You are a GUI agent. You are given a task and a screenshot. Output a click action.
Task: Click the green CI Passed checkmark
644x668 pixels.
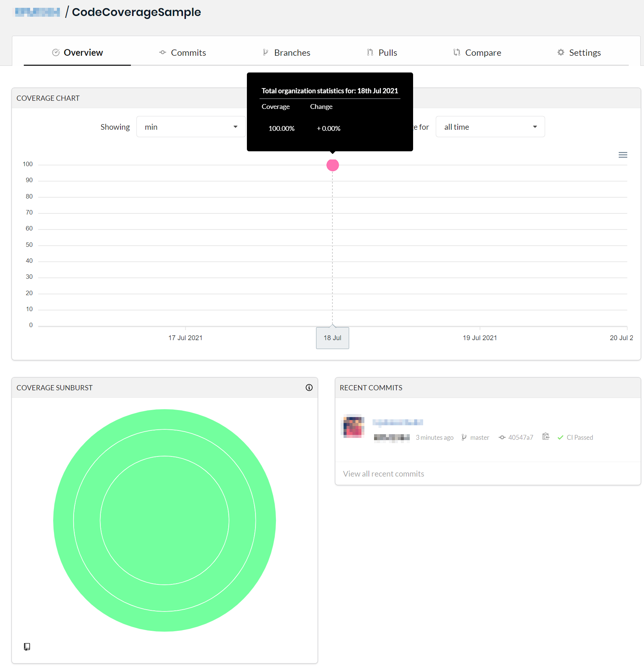point(560,438)
